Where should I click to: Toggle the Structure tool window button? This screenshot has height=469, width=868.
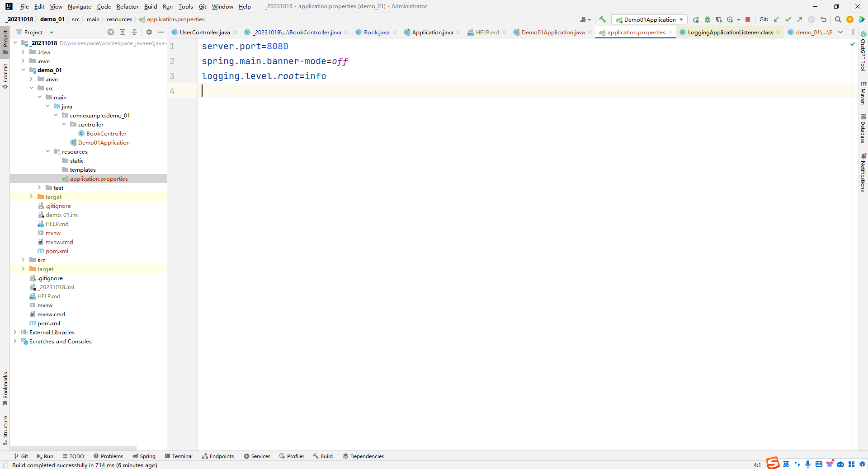tap(5, 430)
